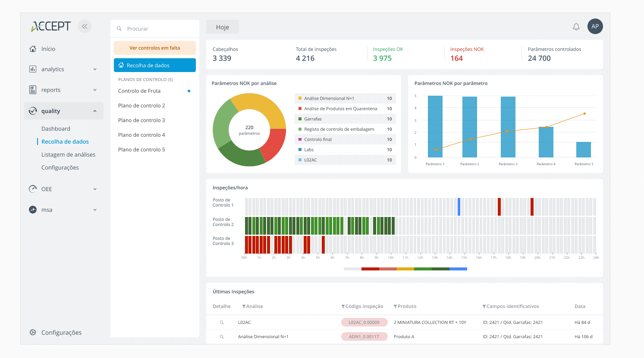Expand the reports menu chevron
The width and height of the screenshot is (644, 358).
click(x=95, y=90)
